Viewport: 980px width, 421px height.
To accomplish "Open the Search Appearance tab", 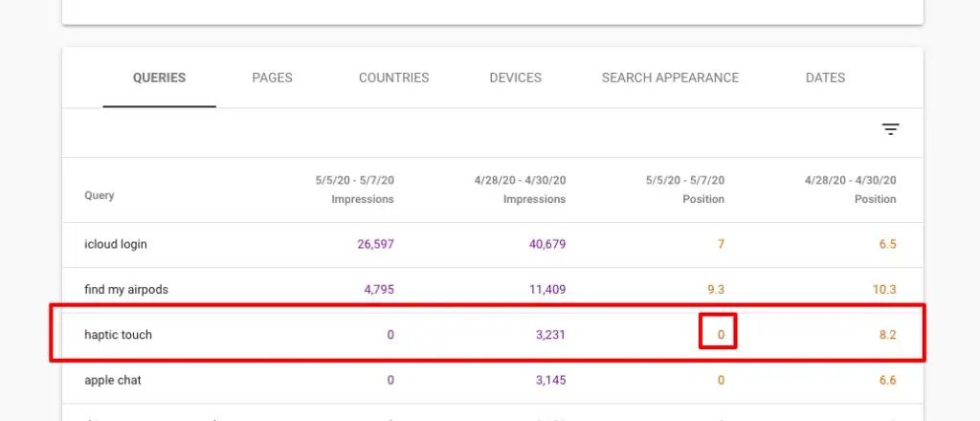I will (670, 78).
